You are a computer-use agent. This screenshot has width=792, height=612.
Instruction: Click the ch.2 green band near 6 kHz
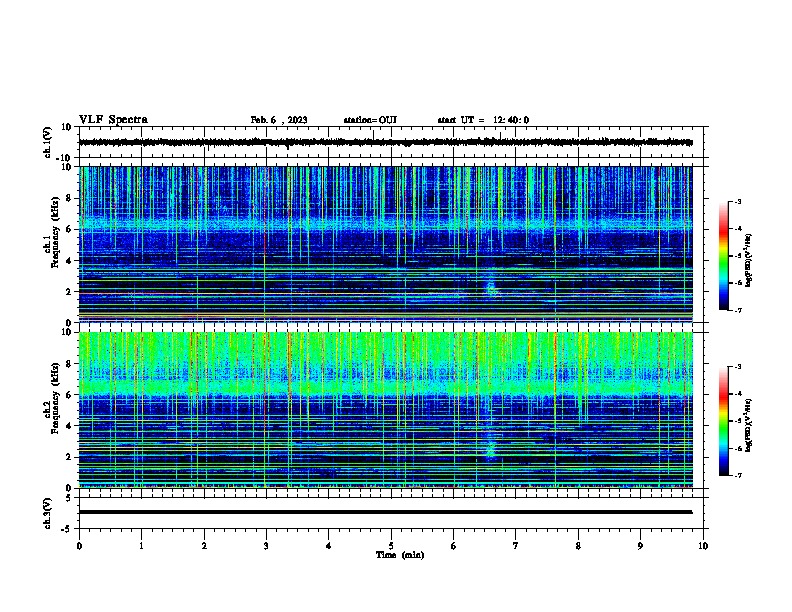[385, 388]
